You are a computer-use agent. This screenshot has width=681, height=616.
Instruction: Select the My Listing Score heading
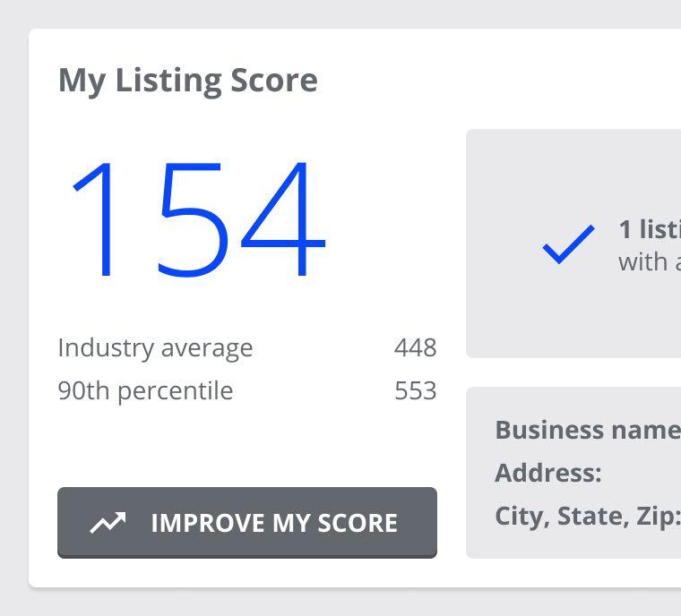tap(187, 81)
